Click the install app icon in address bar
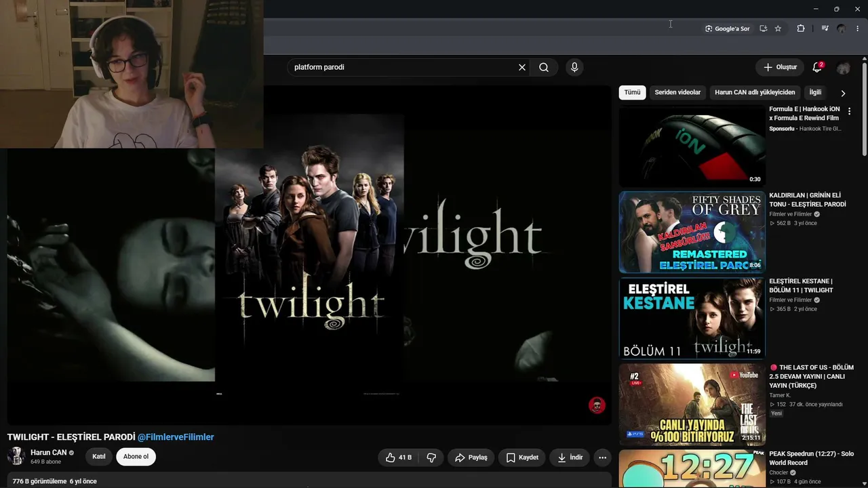The height and width of the screenshot is (488, 868). click(763, 28)
